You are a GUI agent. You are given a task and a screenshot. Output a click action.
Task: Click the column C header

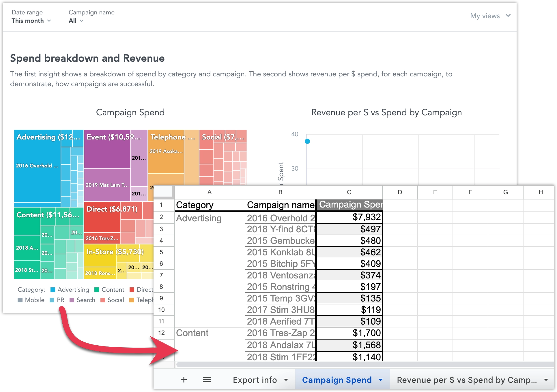pyautogui.click(x=349, y=192)
